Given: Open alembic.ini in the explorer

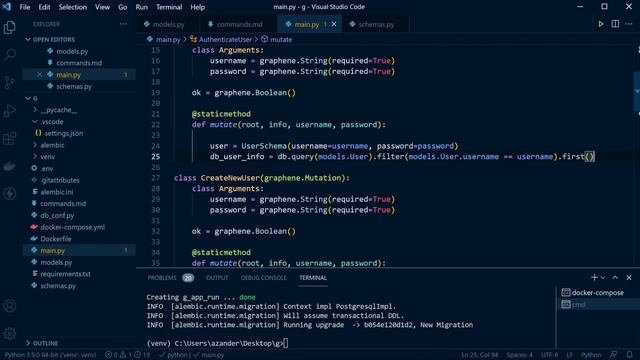Looking at the screenshot, I should 57,192.
